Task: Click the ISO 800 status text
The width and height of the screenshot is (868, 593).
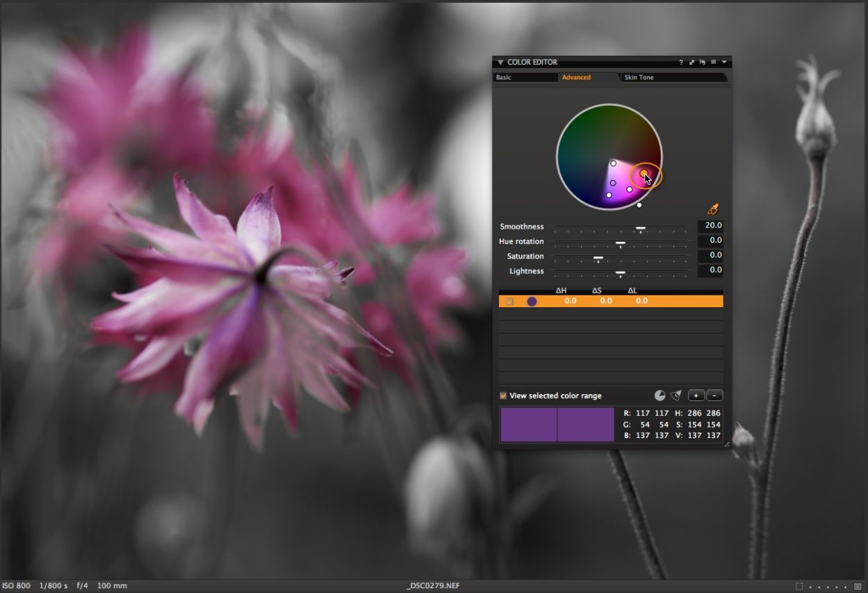Action: pos(16,586)
